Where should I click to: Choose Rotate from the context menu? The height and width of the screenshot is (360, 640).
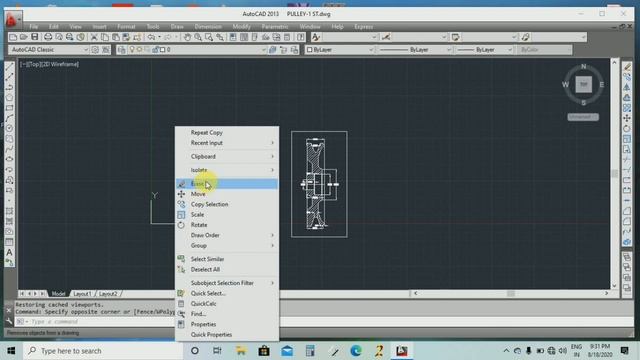click(227, 225)
